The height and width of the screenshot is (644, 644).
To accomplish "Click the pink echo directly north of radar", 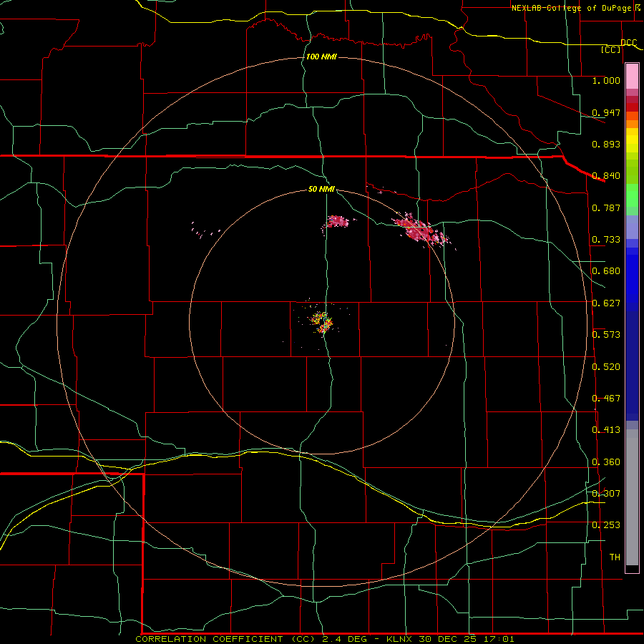I will click(x=338, y=222).
